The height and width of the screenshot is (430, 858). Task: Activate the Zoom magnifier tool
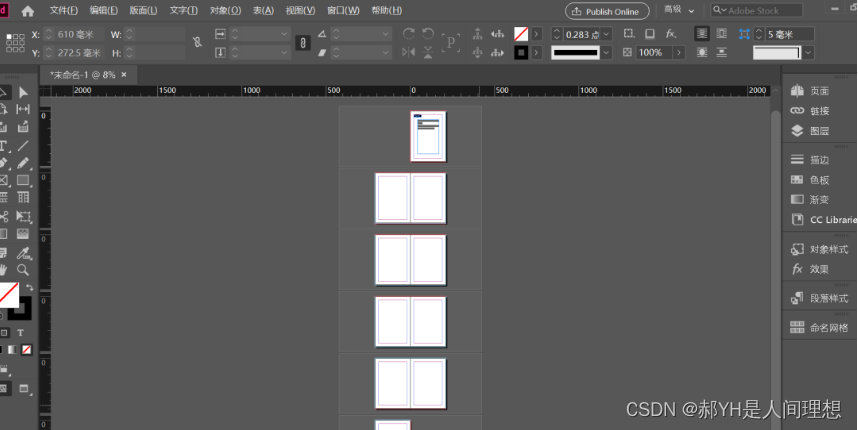(x=23, y=270)
